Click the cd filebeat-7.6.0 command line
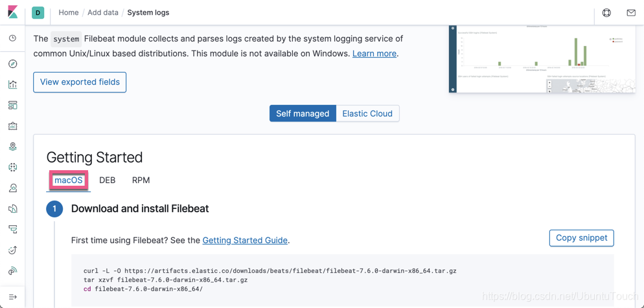This screenshot has height=308, width=644. point(143,289)
